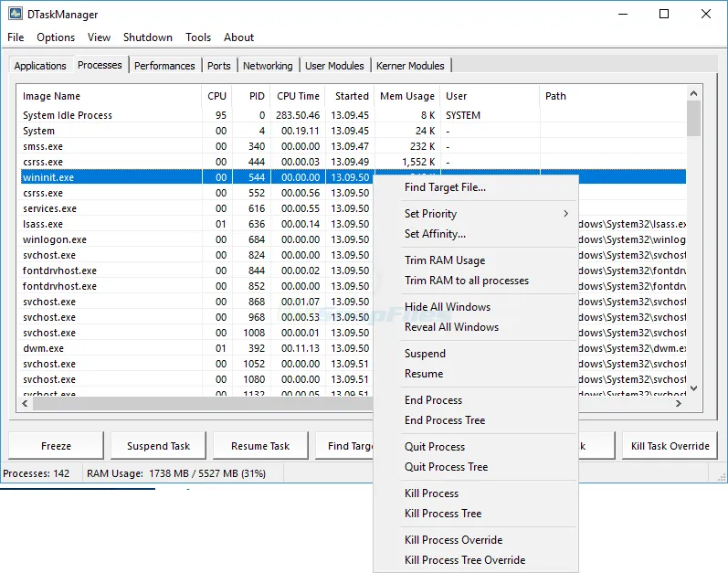The width and height of the screenshot is (728, 573).
Task: Click the process list scroll down arrow
Action: 693,388
